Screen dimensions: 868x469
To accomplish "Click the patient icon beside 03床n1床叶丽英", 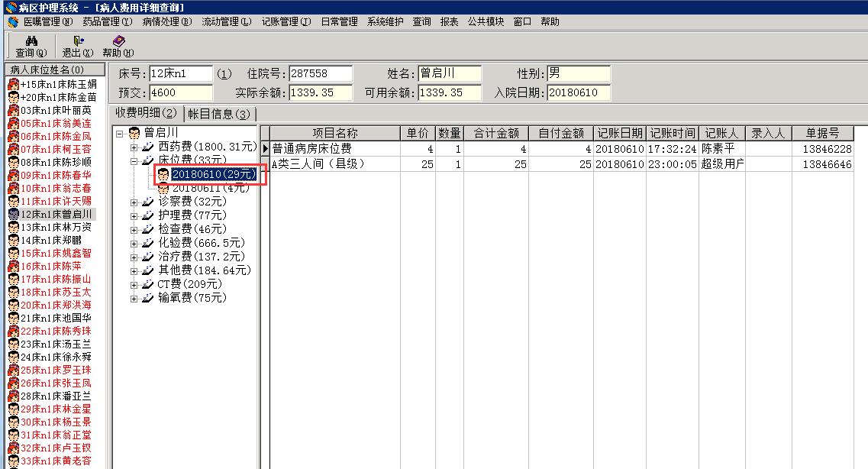I will click(13, 110).
